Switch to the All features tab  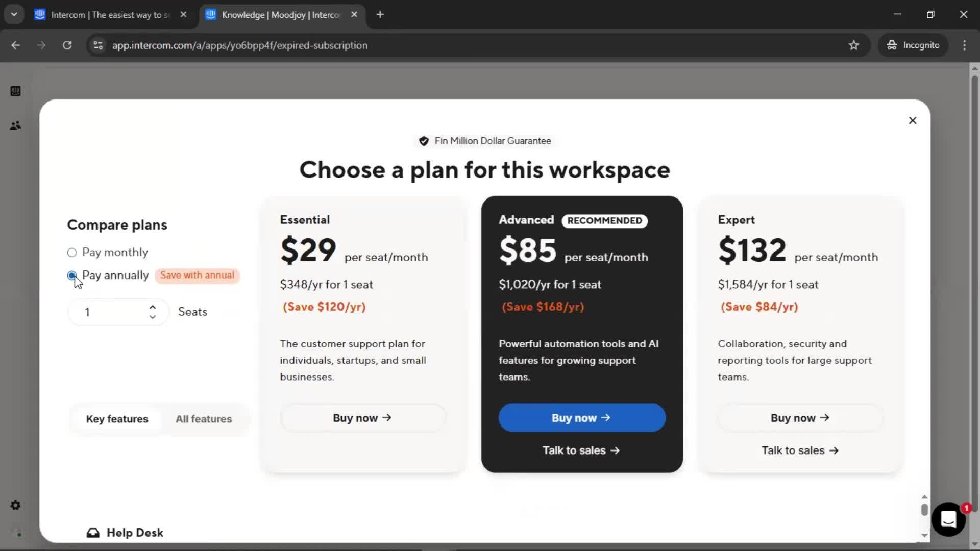click(x=204, y=419)
